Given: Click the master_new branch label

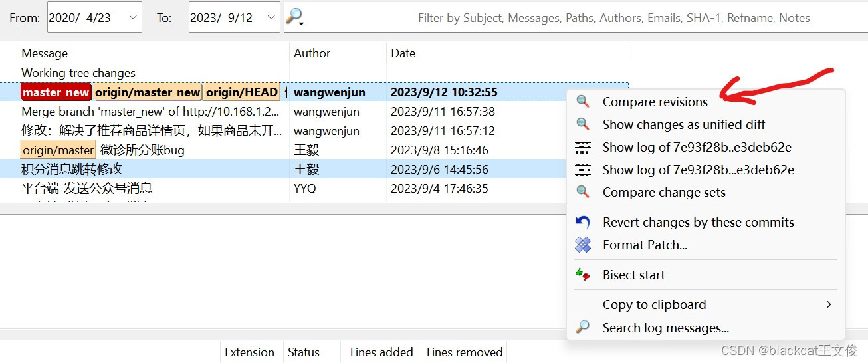Looking at the screenshot, I should 56,92.
